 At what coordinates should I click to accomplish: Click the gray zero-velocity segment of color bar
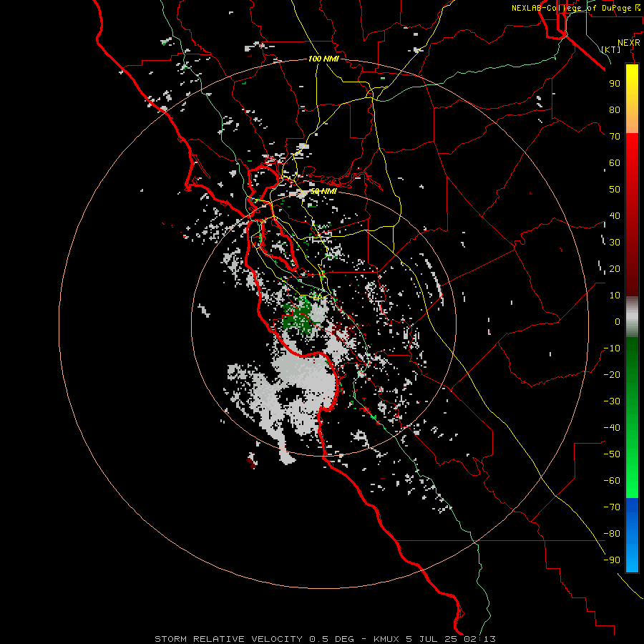click(x=632, y=317)
